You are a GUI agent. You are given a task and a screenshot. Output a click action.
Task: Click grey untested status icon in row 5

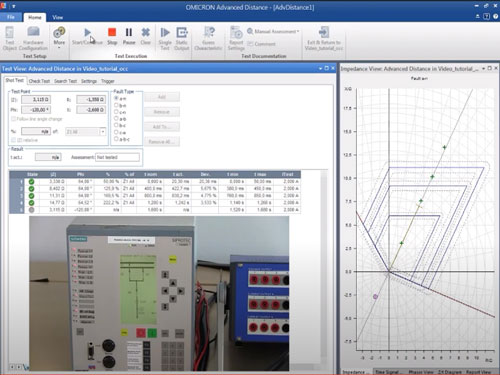[x=31, y=210]
